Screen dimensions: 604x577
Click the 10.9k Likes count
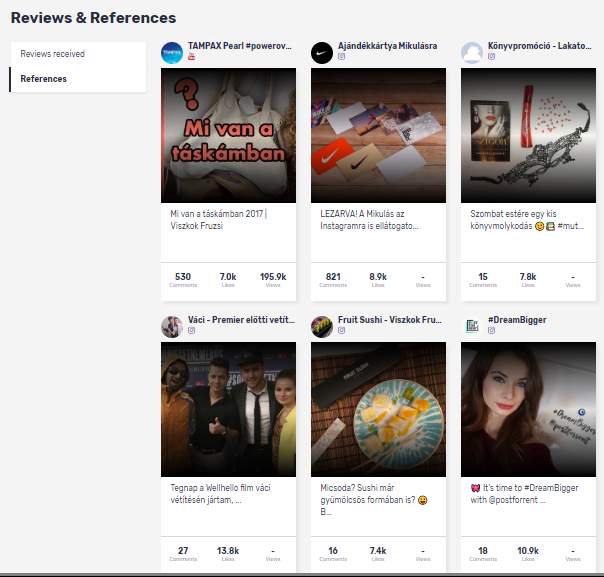point(528,554)
